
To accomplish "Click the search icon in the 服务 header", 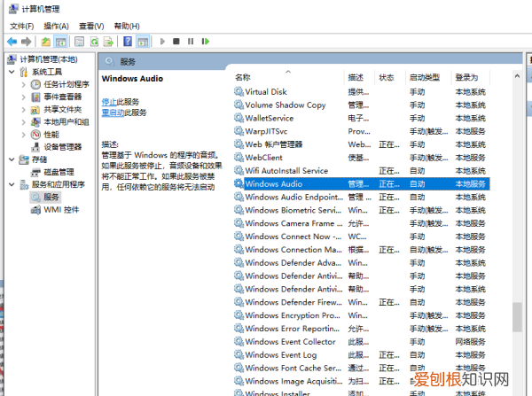I will coord(110,62).
